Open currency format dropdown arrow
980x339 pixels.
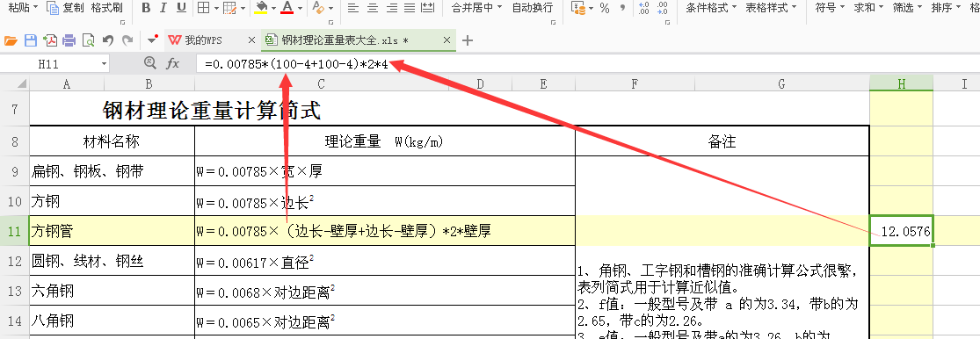[x=592, y=8]
